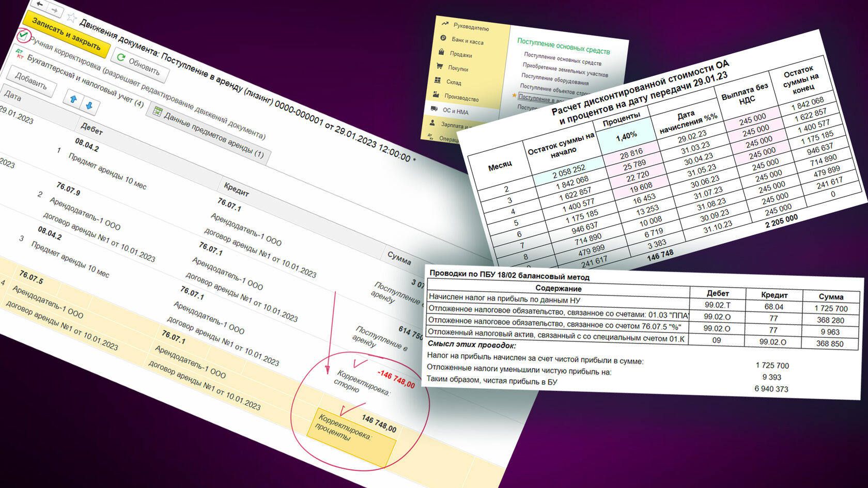Move entry up with blue up arrow

[x=73, y=99]
